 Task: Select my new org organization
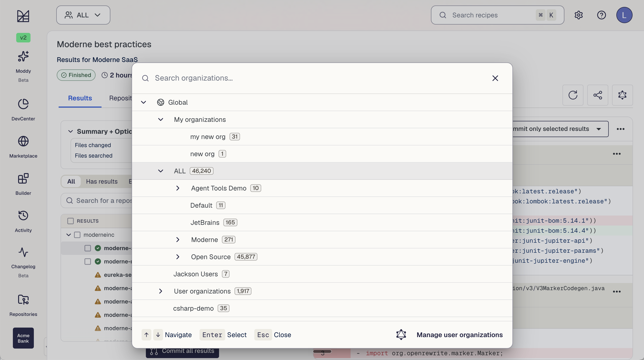(x=322, y=137)
